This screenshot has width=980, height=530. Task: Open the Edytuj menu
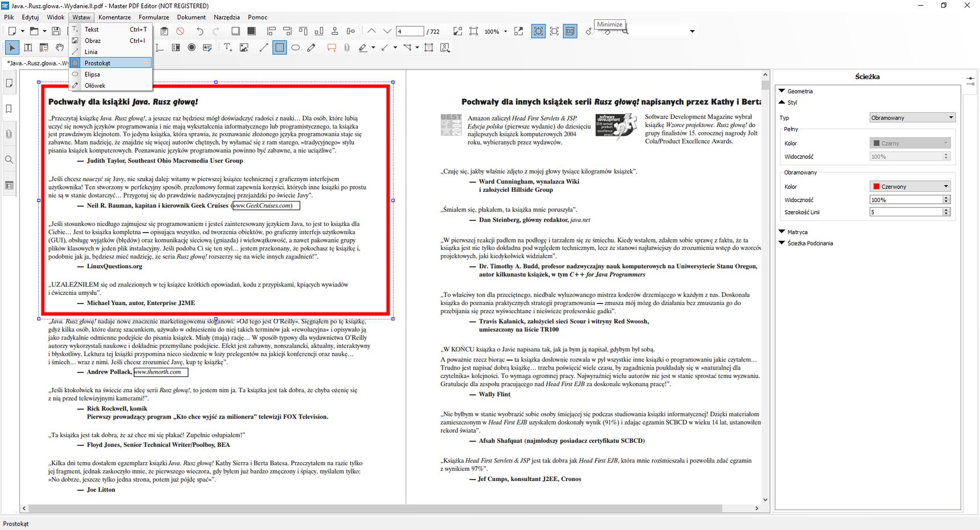tap(30, 17)
